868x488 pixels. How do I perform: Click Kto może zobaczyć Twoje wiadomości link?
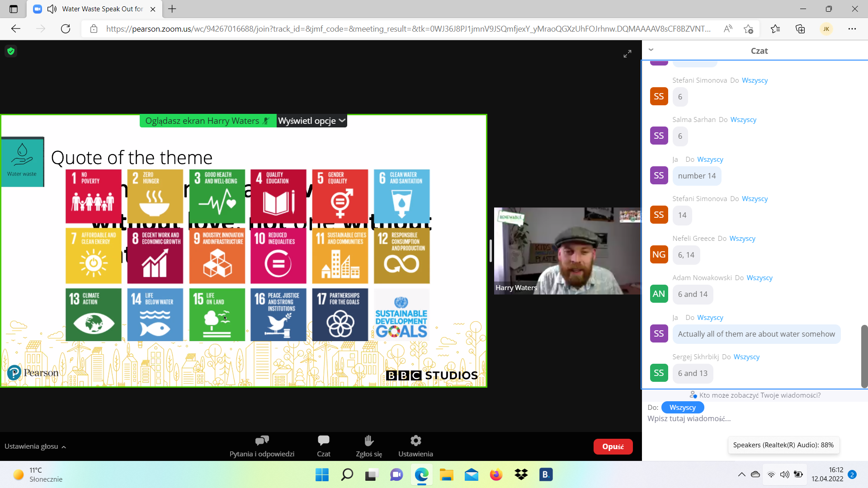(759, 395)
